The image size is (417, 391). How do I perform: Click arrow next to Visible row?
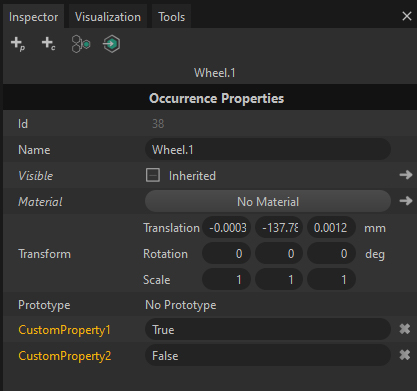[406, 175]
